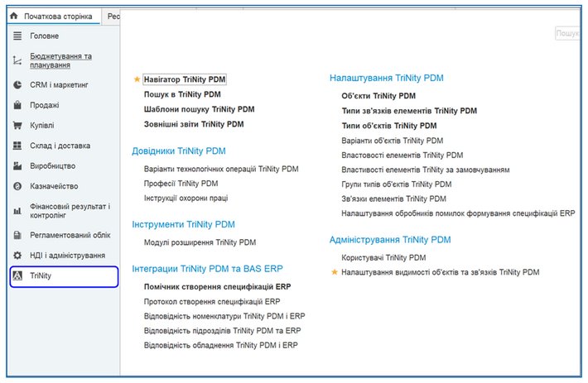Click the Головне hamburger icon
This screenshot has height=383, width=588.
coord(17,36)
